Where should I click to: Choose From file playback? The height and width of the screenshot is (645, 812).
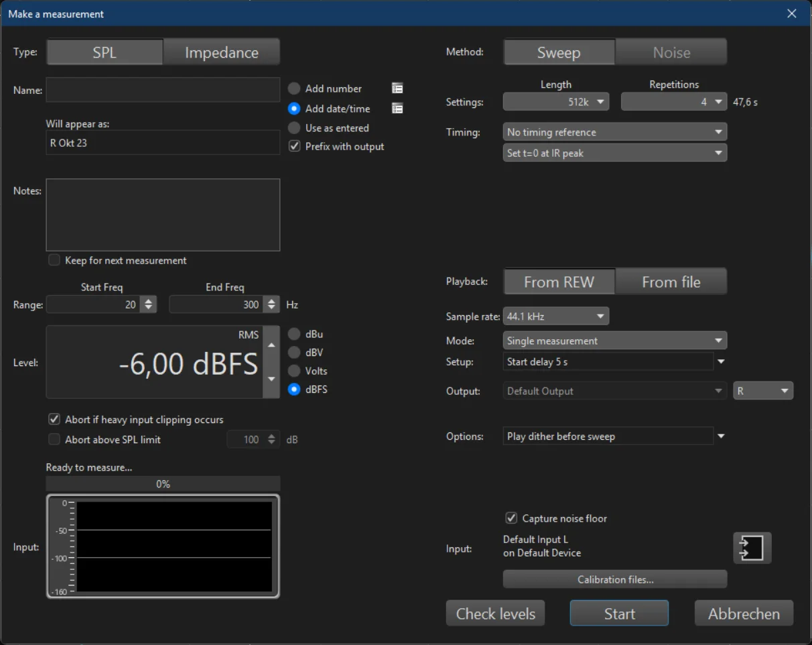tap(671, 282)
